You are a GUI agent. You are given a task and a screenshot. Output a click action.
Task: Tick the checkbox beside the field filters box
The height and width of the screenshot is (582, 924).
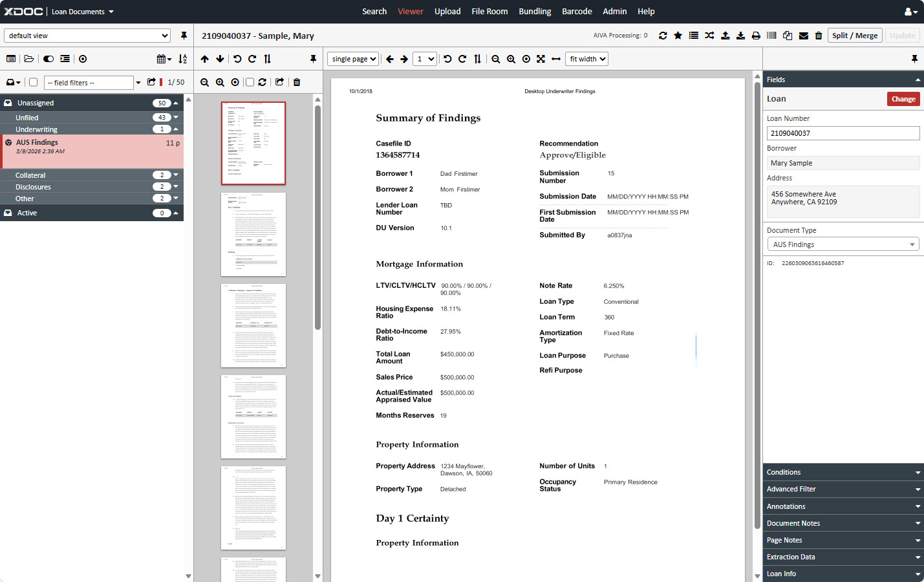(x=34, y=82)
